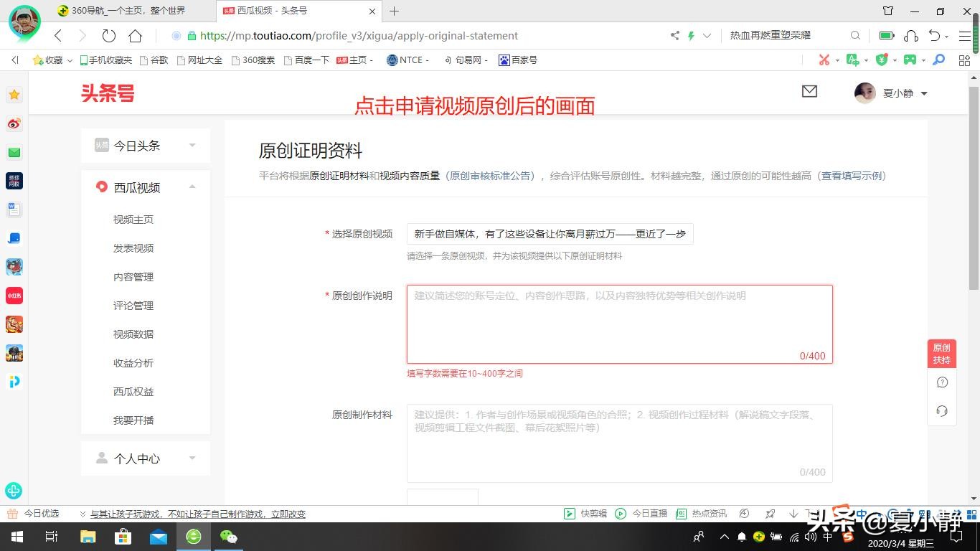The height and width of the screenshot is (551, 980).
Task: Open 收益分析 in the sidebar
Action: [133, 363]
